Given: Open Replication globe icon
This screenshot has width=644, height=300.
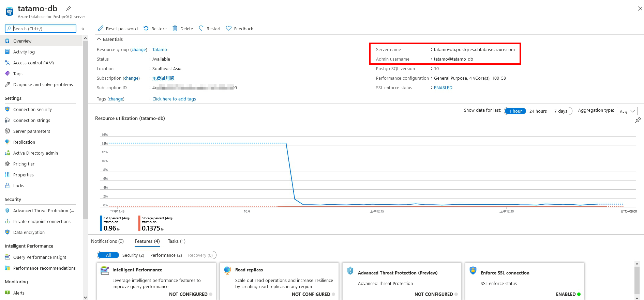Looking at the screenshot, I should [7, 142].
